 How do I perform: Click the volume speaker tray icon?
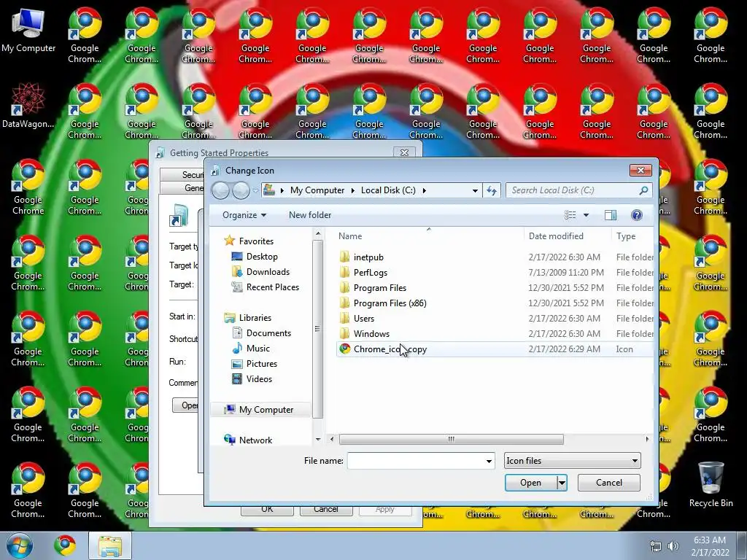pos(673,546)
